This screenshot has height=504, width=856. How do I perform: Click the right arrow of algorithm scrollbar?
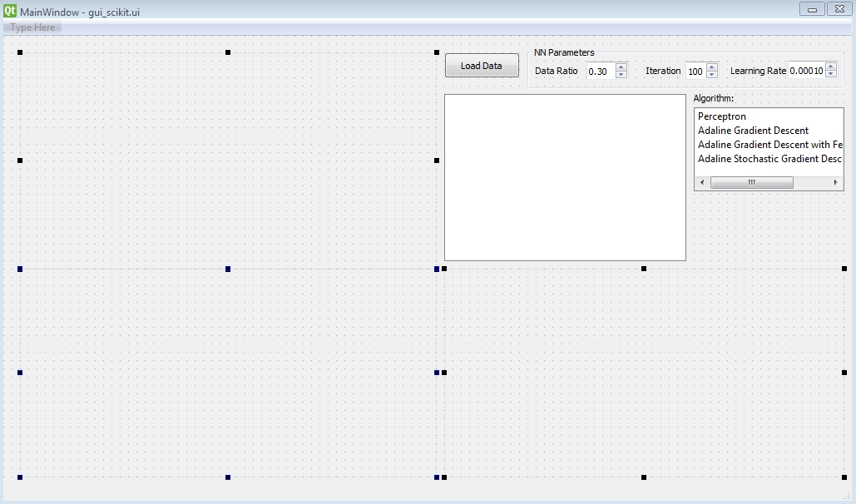pyautogui.click(x=836, y=182)
